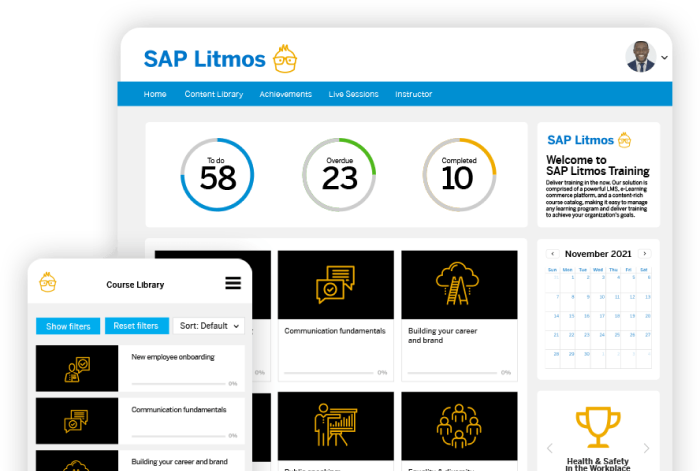Open the Live Sessions tab
700x471 pixels.
pos(354,94)
